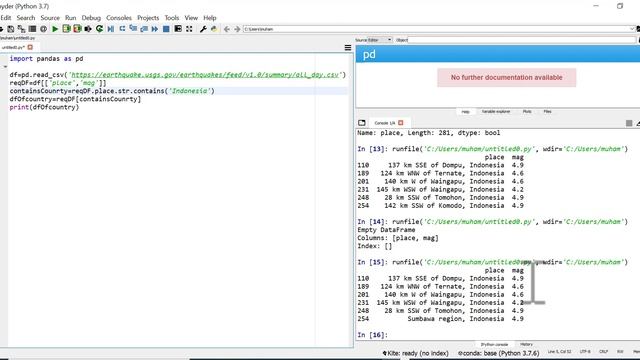Click the @ symbol finder icon
The width and height of the screenshot is (640, 360).
pos(43,29)
